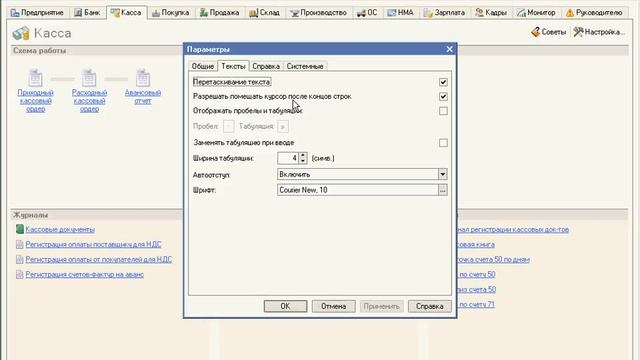640x360 pixels.
Task: Increase Ширина табуляции with up arrow
Action: (x=303, y=156)
